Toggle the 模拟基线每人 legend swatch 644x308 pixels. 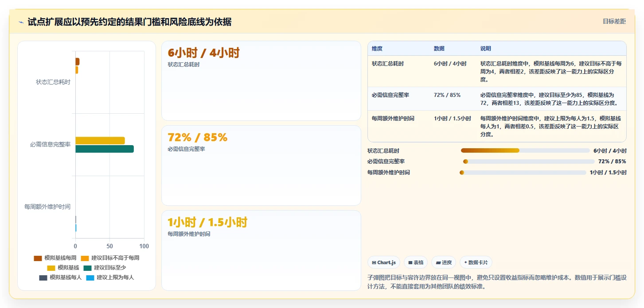point(43,277)
